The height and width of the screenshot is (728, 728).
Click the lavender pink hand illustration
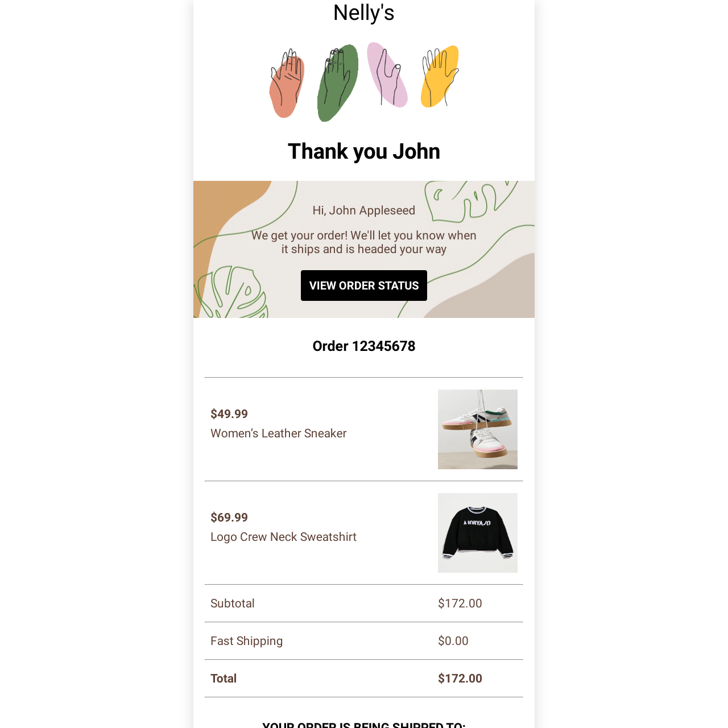(387, 75)
